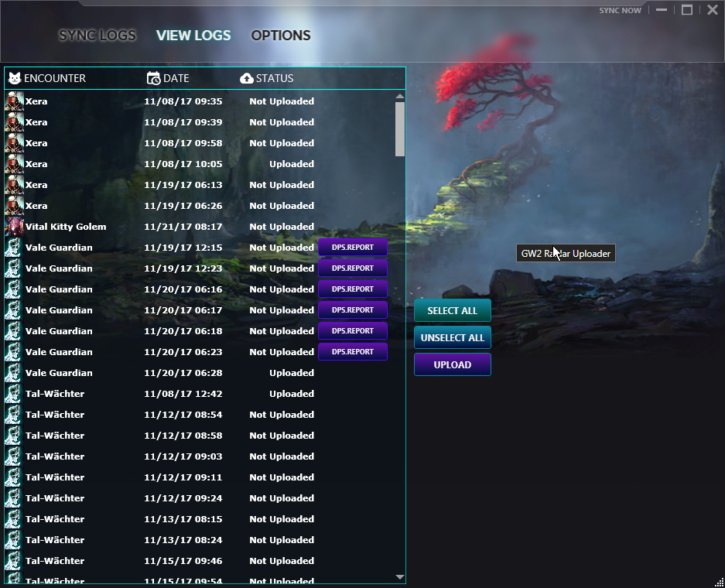Select the Xera icon for 11/19/17 06:13
The image size is (725, 588).
pos(14,184)
